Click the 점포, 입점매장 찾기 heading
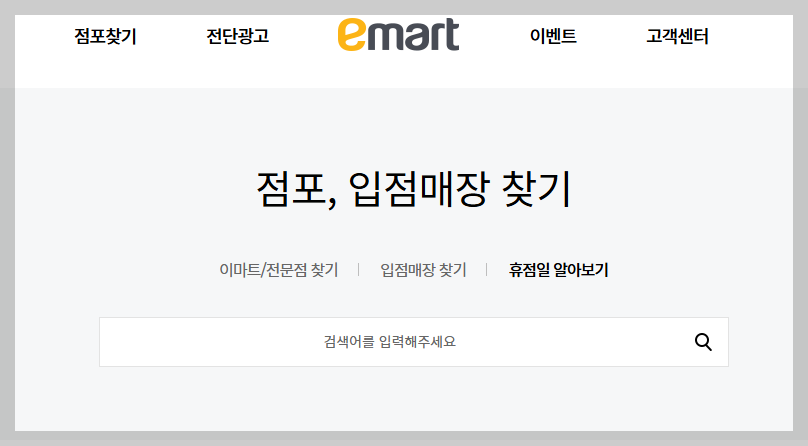Viewport: 808px width, 446px height. [x=414, y=189]
